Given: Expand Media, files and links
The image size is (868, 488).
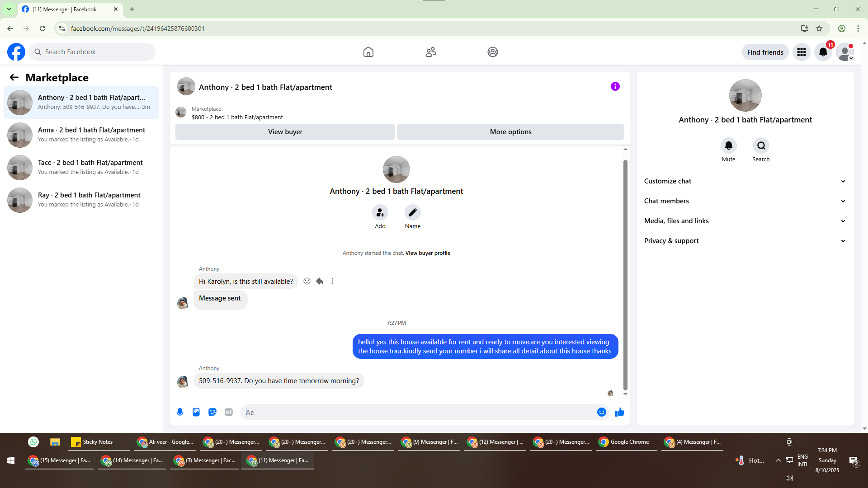Looking at the screenshot, I should [x=745, y=221].
